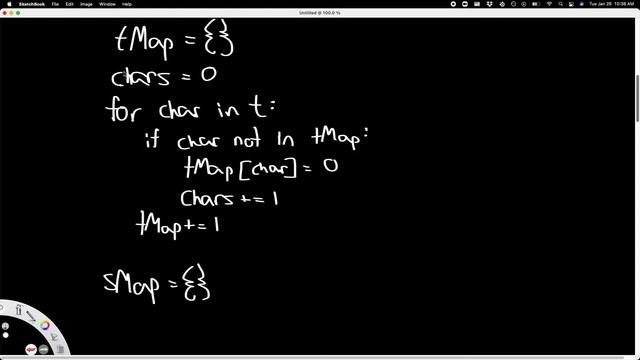
Task: Click the green full-screen window button
Action: [18, 13]
